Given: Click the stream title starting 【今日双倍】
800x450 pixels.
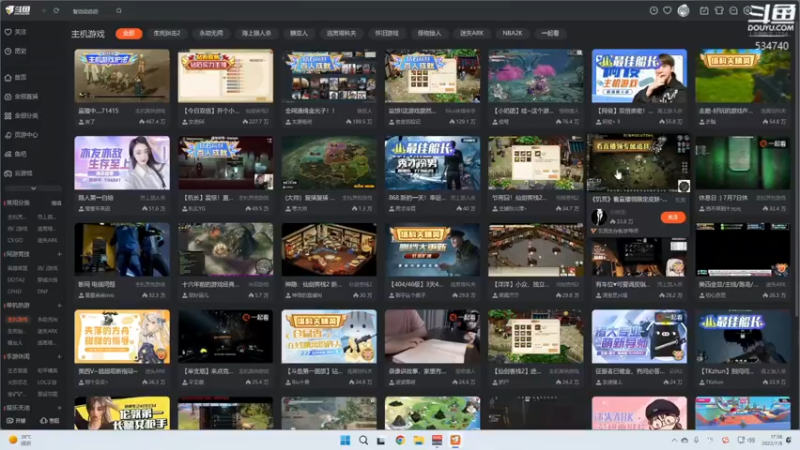Looking at the screenshot, I should click(211, 111).
